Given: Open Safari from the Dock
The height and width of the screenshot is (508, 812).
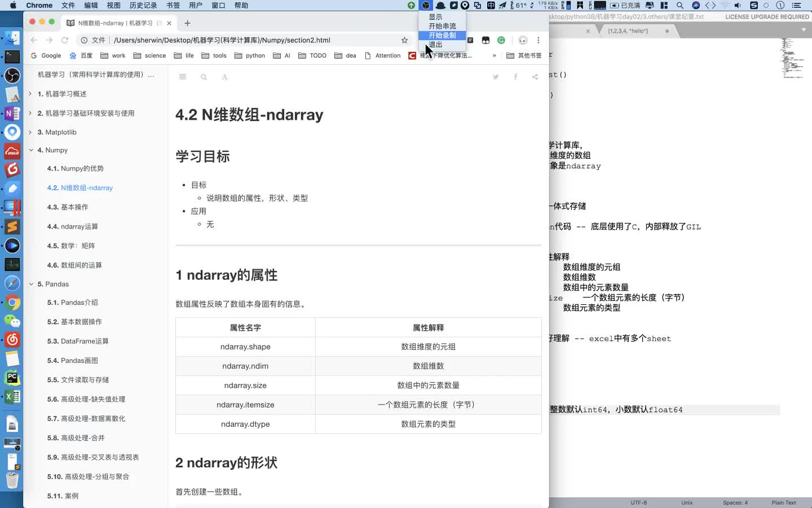Looking at the screenshot, I should click(x=12, y=283).
